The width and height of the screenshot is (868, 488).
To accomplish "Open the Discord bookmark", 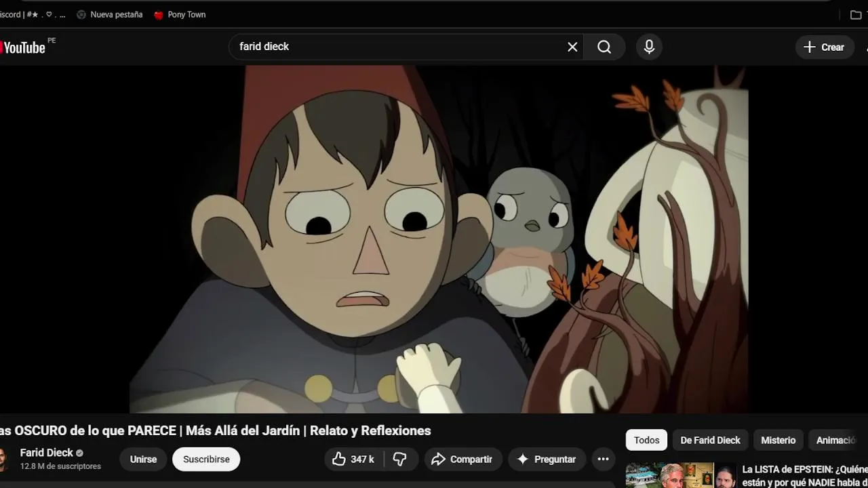I will coord(33,14).
